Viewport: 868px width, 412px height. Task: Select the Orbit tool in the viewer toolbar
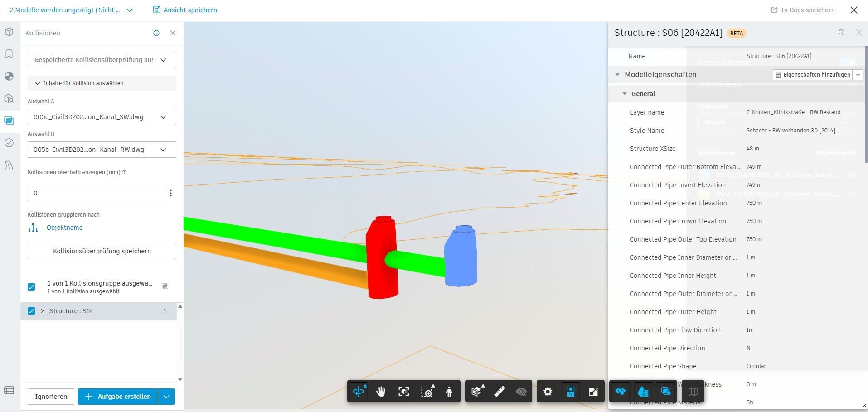coord(359,392)
